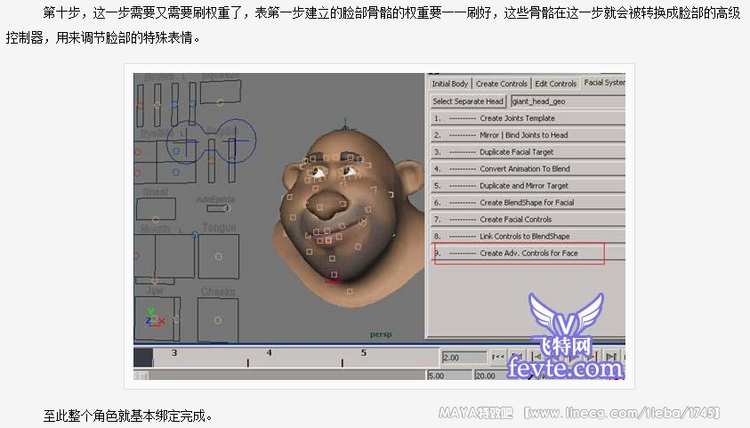Switch to the Create Controls tab
The width and height of the screenshot is (750, 428).
click(x=501, y=83)
